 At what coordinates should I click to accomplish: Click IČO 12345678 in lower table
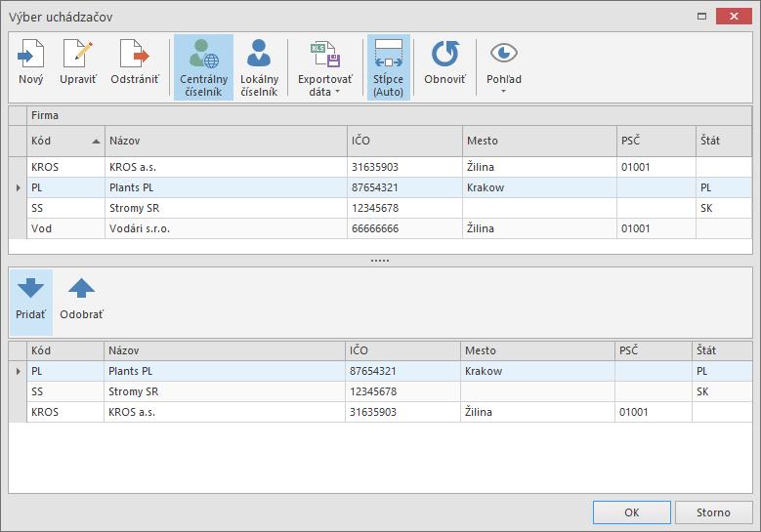pyautogui.click(x=402, y=391)
